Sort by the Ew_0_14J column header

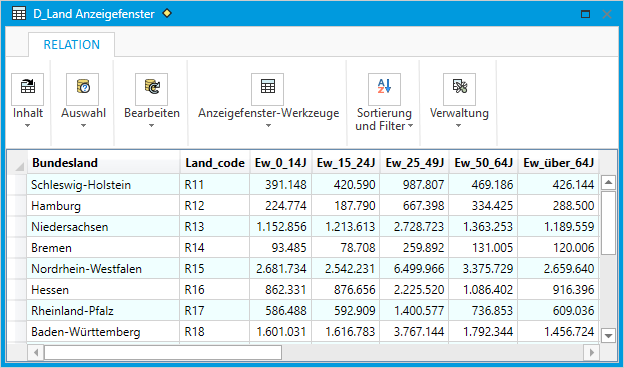click(x=281, y=163)
